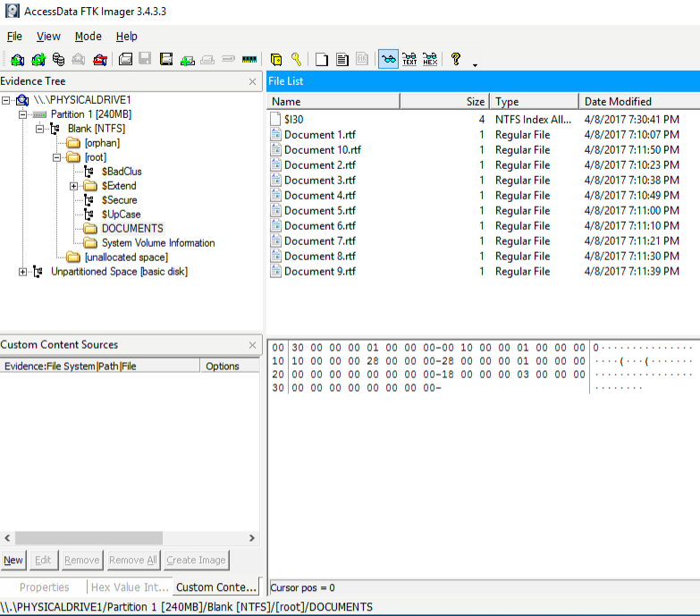Select Document 5.rtf in the file list
Screen dimensions: 700x616
[x=319, y=211]
